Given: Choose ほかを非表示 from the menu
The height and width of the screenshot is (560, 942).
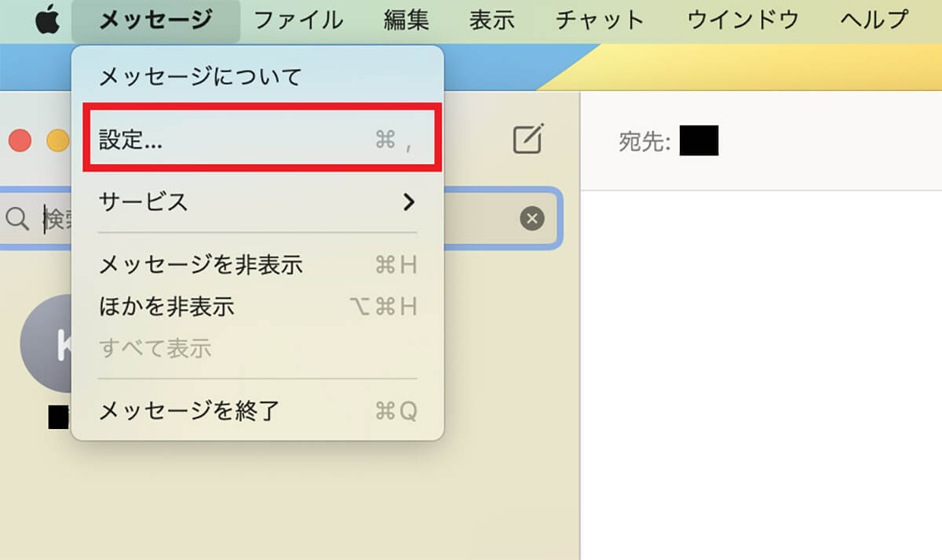Looking at the screenshot, I should 257,306.
